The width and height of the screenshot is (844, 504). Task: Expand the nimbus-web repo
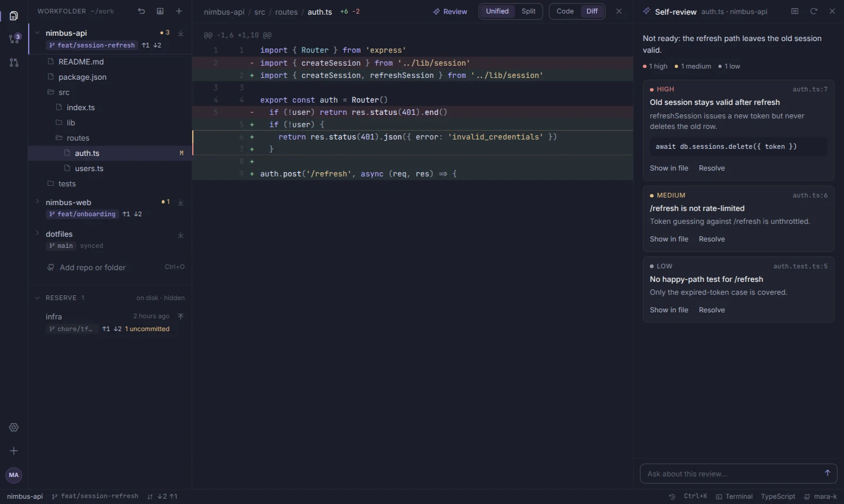point(38,202)
